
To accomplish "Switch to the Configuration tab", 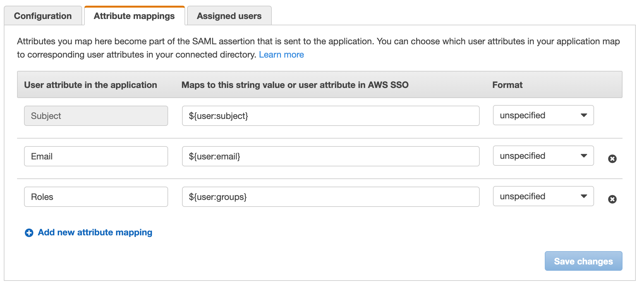I will pos(43,16).
